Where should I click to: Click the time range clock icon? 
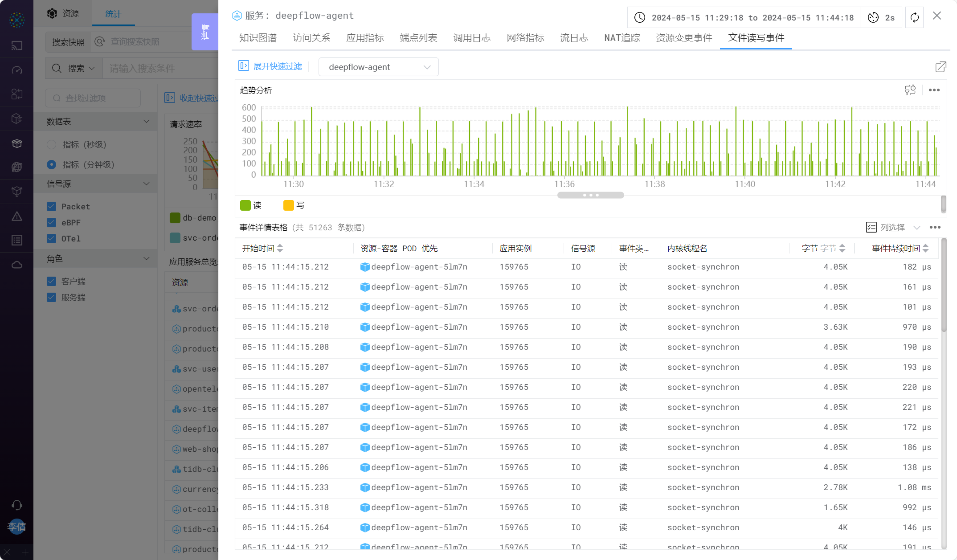[639, 17]
